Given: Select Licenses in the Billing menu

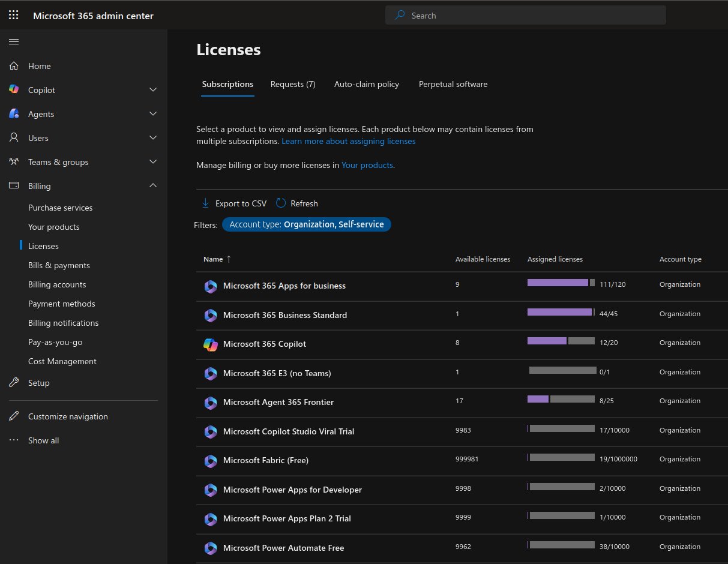Looking at the screenshot, I should click(x=43, y=246).
